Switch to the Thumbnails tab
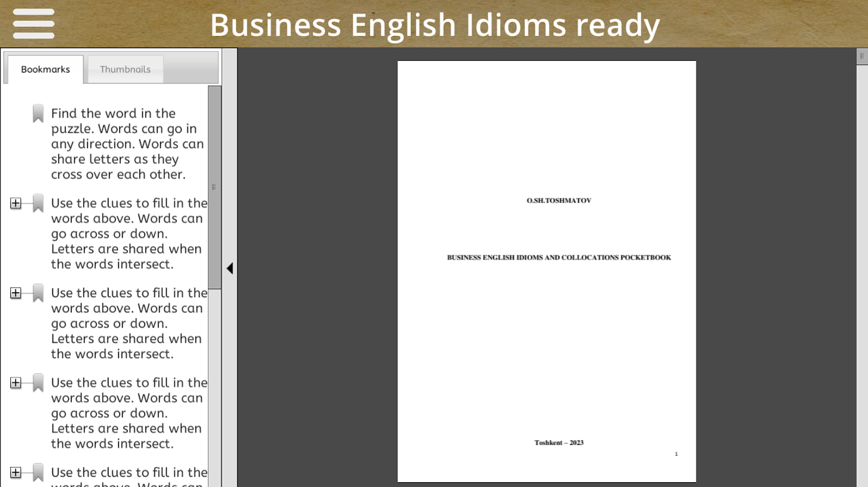This screenshot has height=487, width=868. [125, 69]
